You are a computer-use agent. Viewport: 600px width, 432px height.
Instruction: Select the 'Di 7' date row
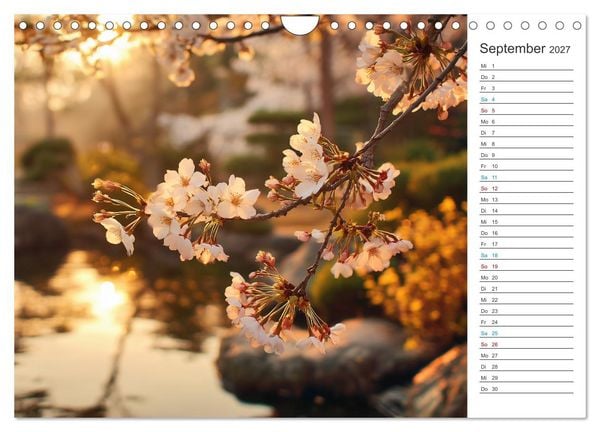pos(527,132)
